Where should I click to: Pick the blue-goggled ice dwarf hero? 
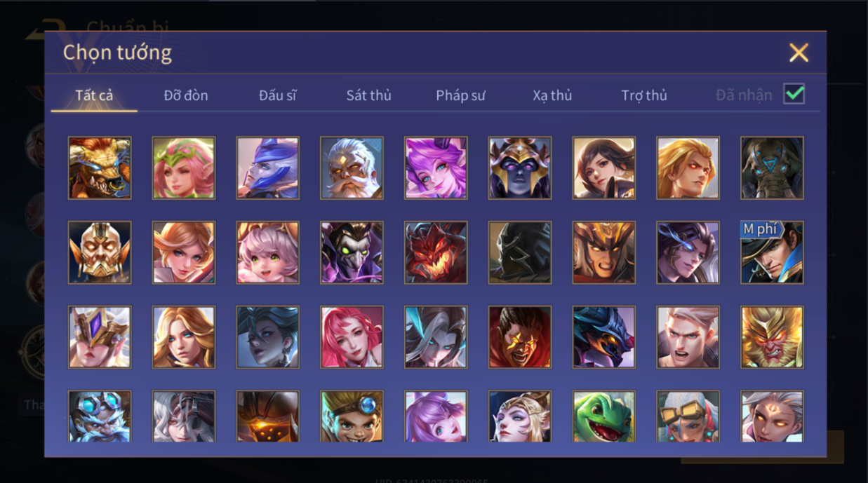coord(100,416)
